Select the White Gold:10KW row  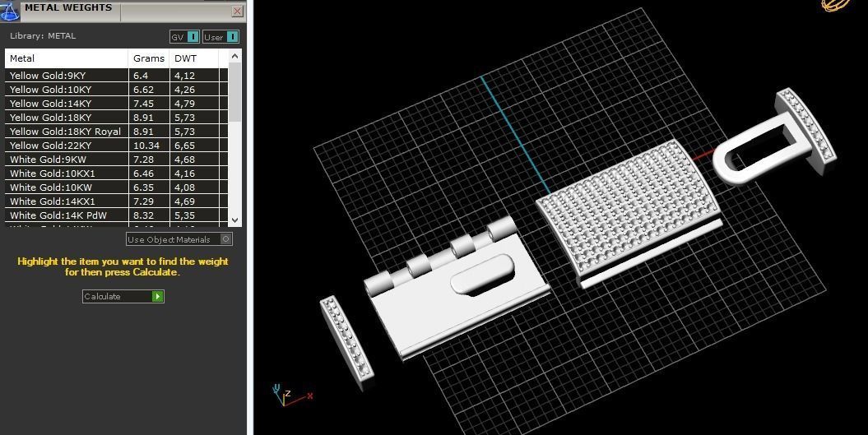click(116, 187)
